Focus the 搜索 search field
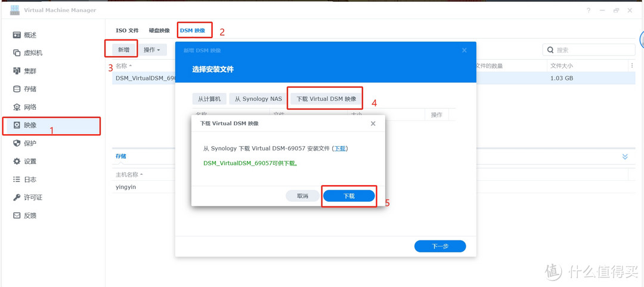Viewport: 644px width, 287px height. [x=589, y=50]
